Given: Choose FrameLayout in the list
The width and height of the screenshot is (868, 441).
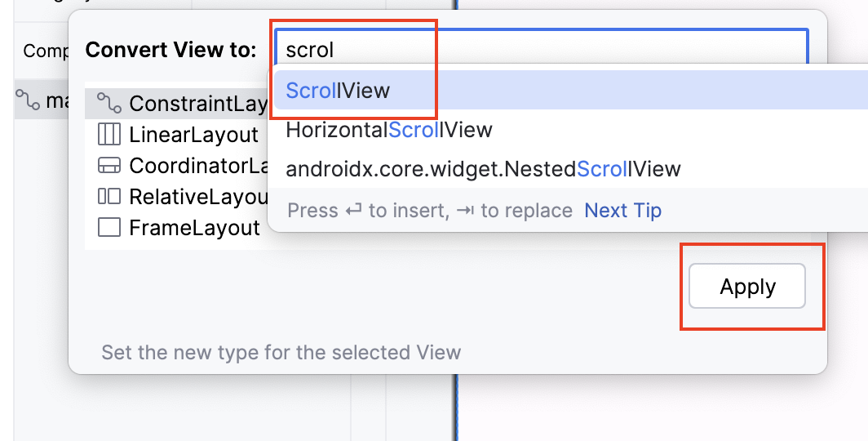Looking at the screenshot, I should [x=176, y=228].
